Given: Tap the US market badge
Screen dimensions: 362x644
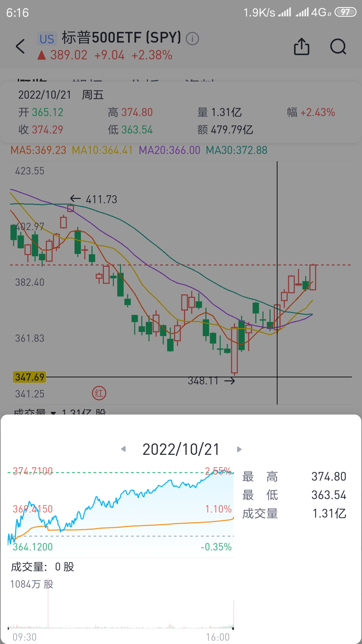Looking at the screenshot, I should (47, 39).
